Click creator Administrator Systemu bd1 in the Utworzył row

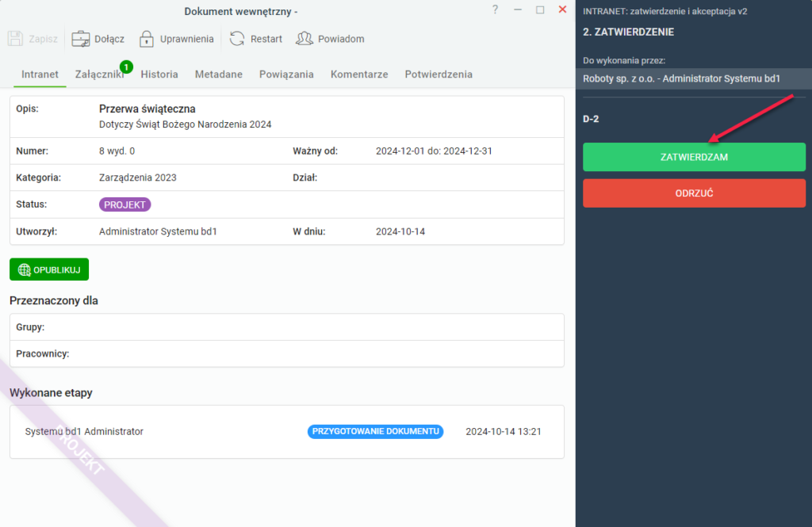click(158, 231)
